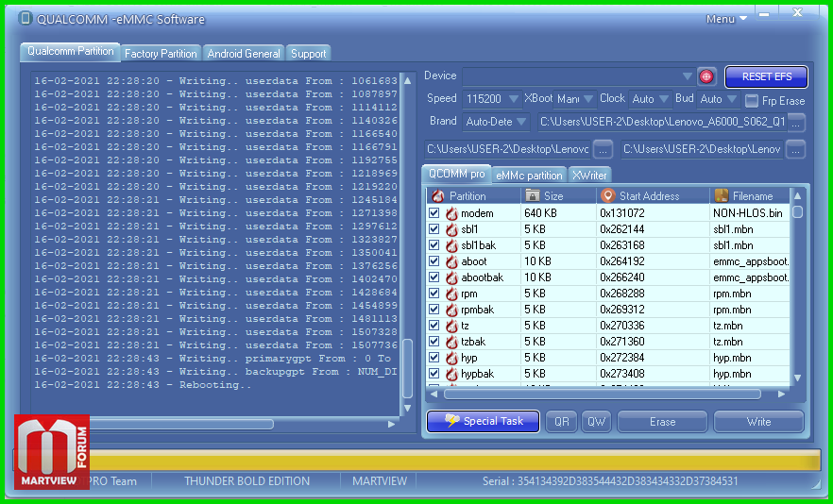Open the Speed 115200 dropdown
The width and height of the screenshot is (833, 504).
point(513,99)
